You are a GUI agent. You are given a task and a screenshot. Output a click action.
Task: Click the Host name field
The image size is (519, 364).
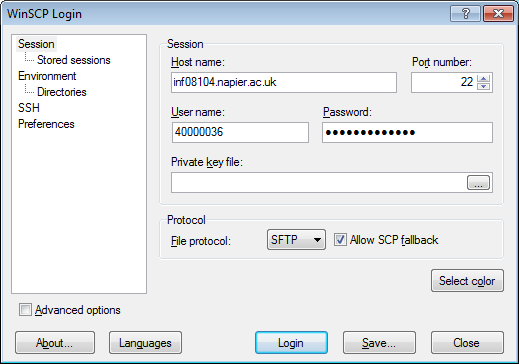(x=284, y=82)
